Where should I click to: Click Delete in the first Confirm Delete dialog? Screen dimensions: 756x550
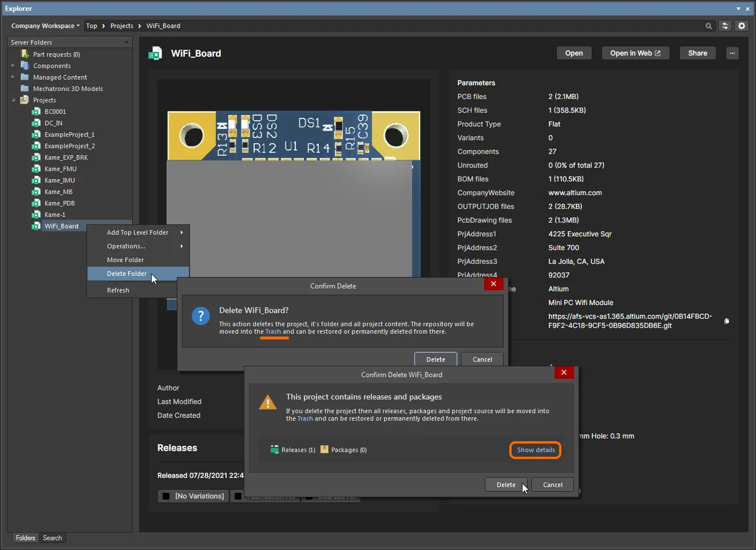[x=436, y=359]
